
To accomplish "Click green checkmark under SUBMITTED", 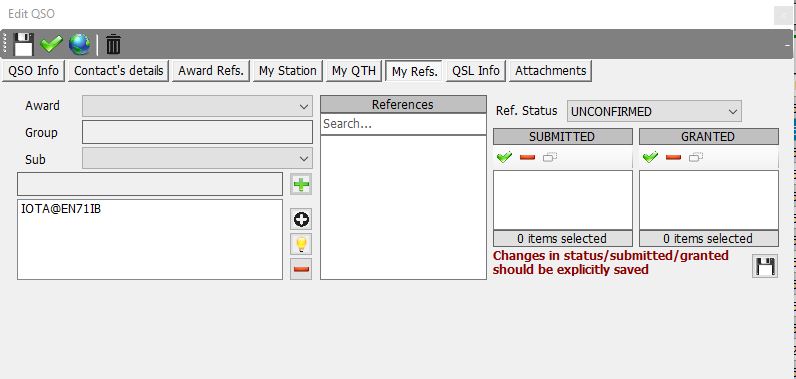I will coord(504,157).
